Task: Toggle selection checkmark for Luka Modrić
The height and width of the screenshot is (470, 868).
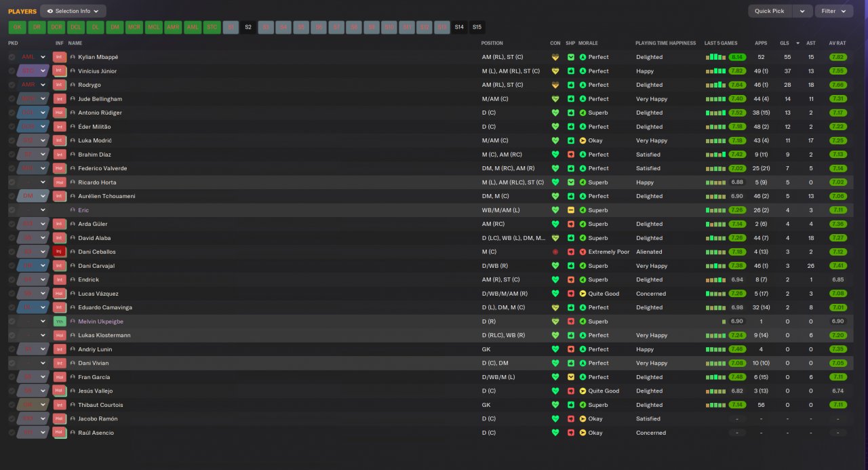Action: (x=12, y=140)
